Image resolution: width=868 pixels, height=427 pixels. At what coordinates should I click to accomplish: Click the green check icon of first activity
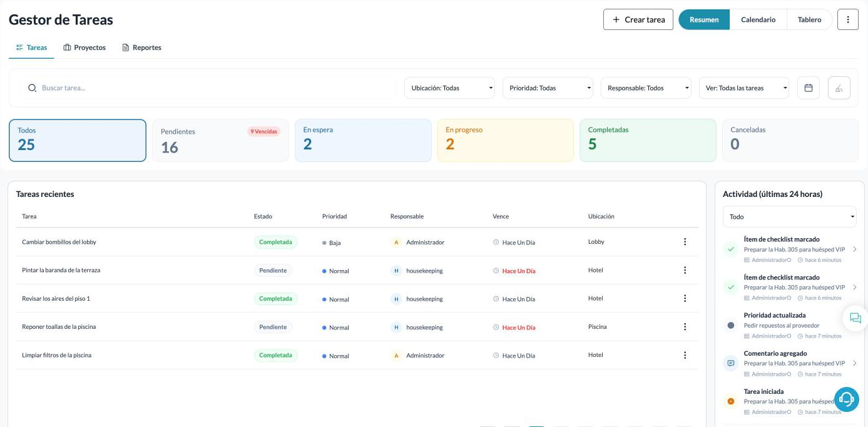730,249
